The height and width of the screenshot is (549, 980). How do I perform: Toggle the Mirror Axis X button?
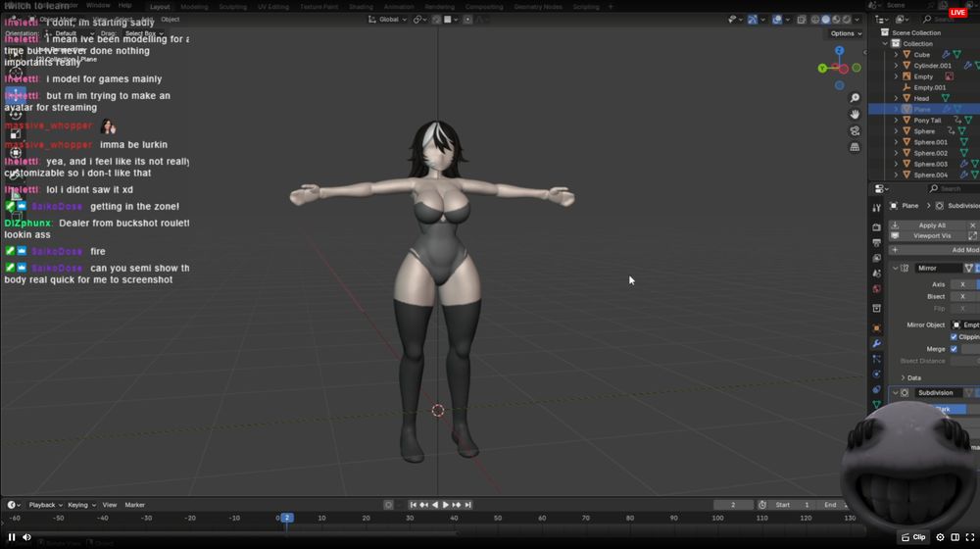pos(962,284)
